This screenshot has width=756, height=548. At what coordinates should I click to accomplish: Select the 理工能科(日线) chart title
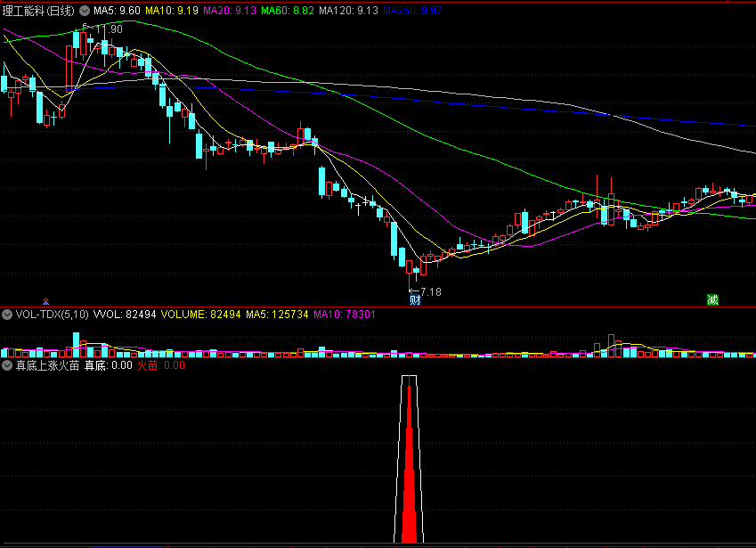(x=38, y=11)
